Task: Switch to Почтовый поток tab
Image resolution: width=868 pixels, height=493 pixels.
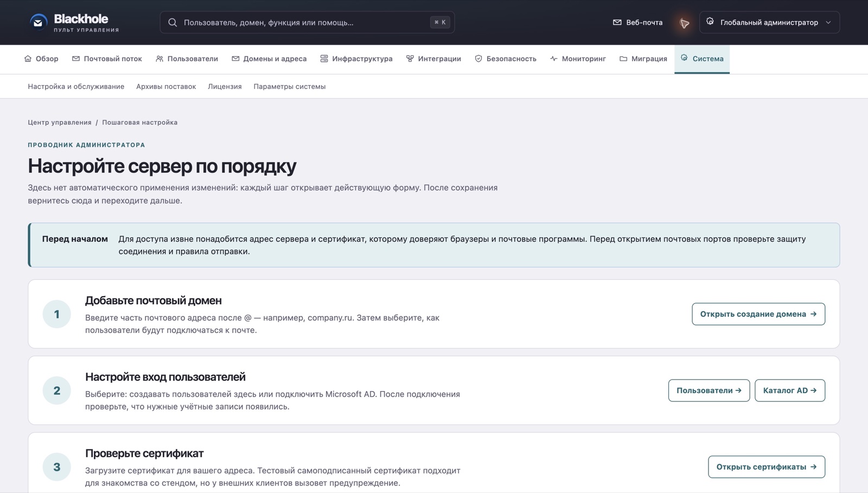Action: (x=107, y=59)
